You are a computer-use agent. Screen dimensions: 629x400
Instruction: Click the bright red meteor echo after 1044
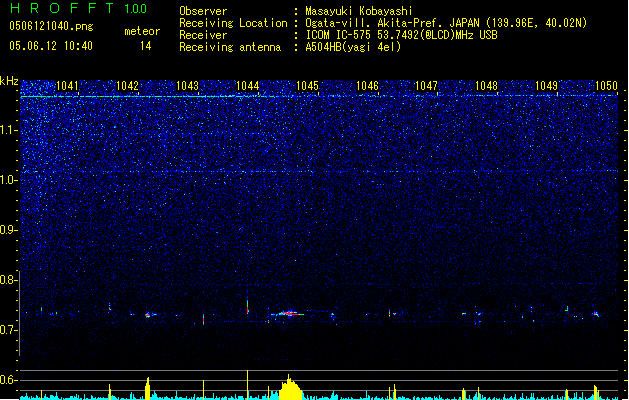(x=289, y=313)
